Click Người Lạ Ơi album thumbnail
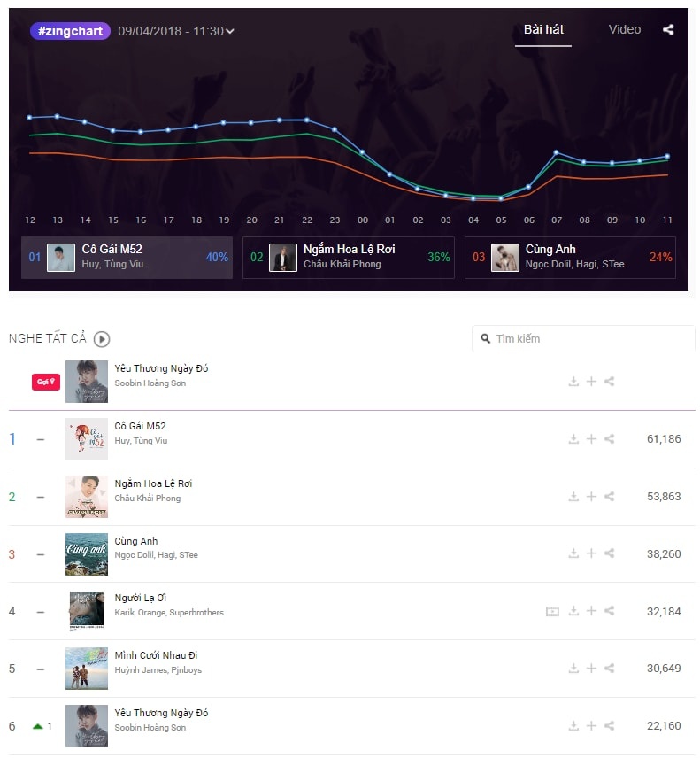Screen dimensions: 700x758 coord(87,611)
